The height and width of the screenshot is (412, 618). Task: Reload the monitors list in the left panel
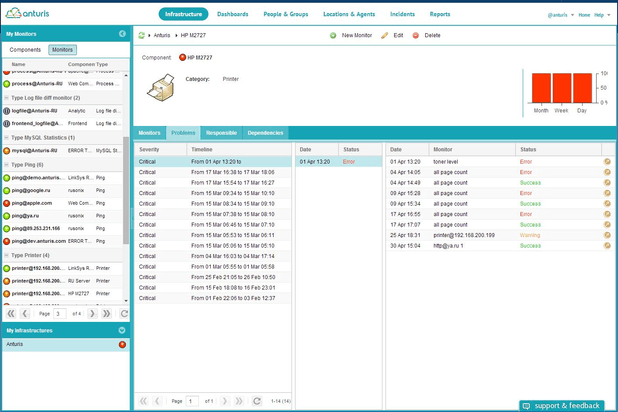coord(123,313)
